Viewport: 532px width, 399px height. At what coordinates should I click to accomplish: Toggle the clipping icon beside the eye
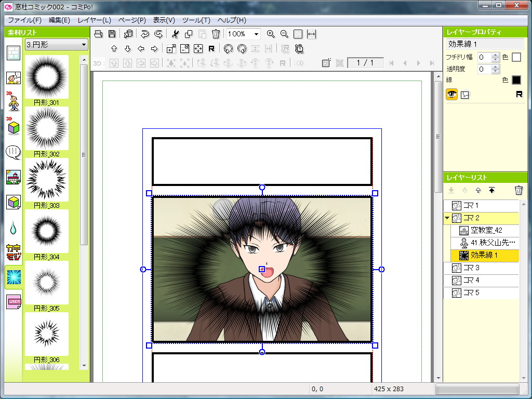point(465,95)
